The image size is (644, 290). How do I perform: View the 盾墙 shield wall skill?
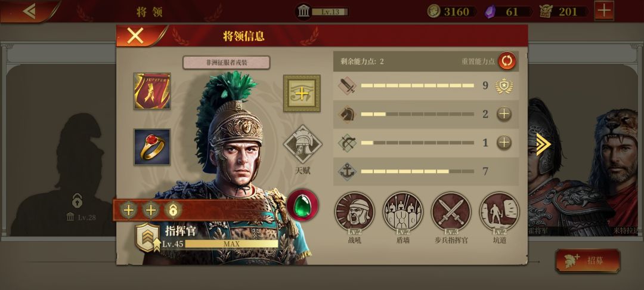click(403, 212)
